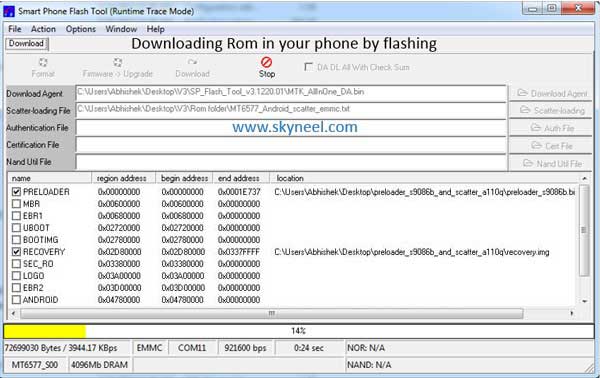Uncheck the RECOVERY partition checkbox
This screenshot has width=600, height=378.
coord(16,252)
